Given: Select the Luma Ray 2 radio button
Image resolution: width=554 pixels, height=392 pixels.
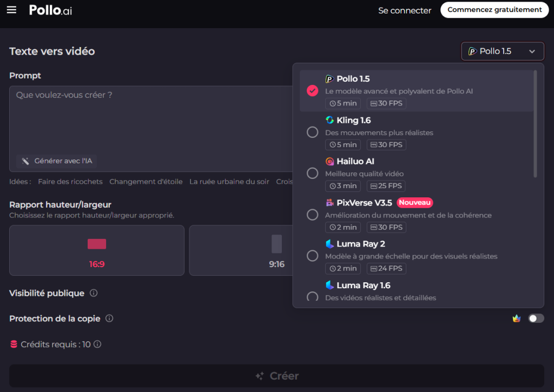Looking at the screenshot, I should point(312,256).
